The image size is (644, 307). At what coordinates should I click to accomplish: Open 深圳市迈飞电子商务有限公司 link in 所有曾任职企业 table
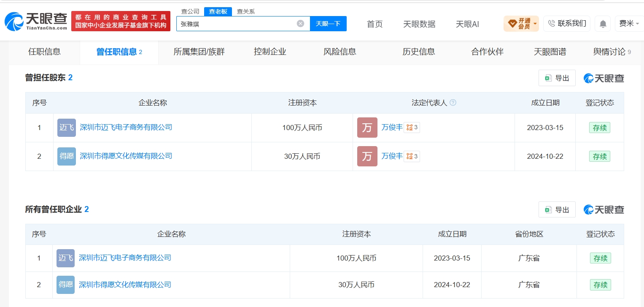(125, 258)
